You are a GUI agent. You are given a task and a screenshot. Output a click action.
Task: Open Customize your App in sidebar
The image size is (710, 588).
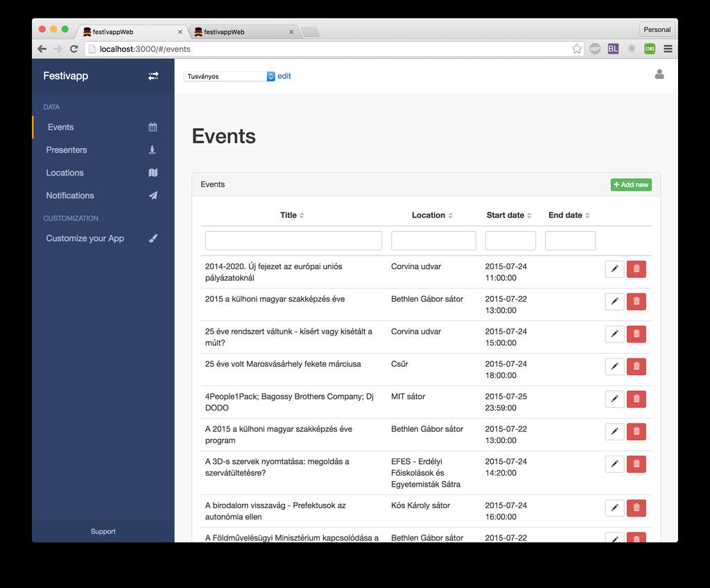103,239
